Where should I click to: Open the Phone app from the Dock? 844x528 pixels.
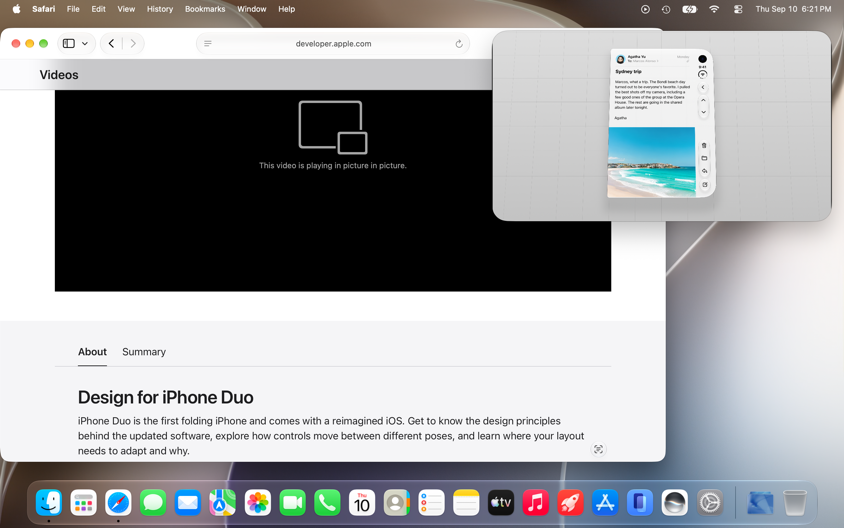click(x=327, y=503)
